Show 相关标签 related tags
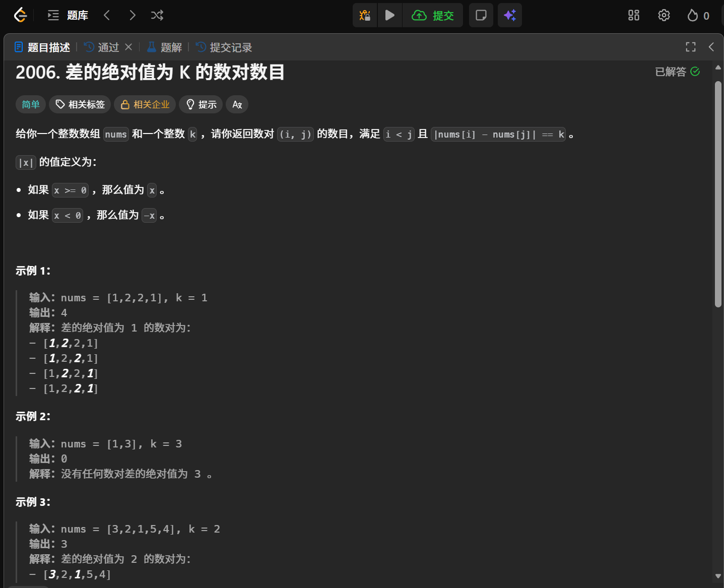The image size is (724, 588). pos(81,104)
